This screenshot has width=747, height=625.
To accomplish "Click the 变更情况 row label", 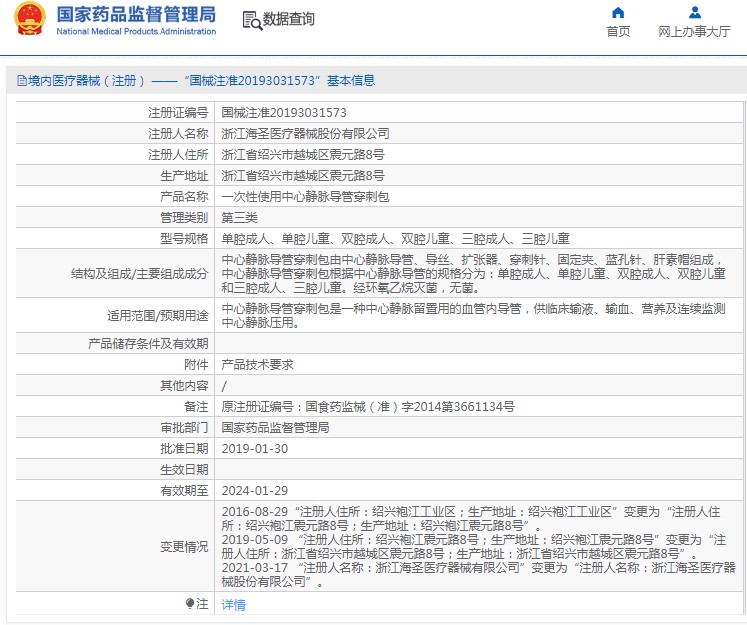I will [184, 547].
